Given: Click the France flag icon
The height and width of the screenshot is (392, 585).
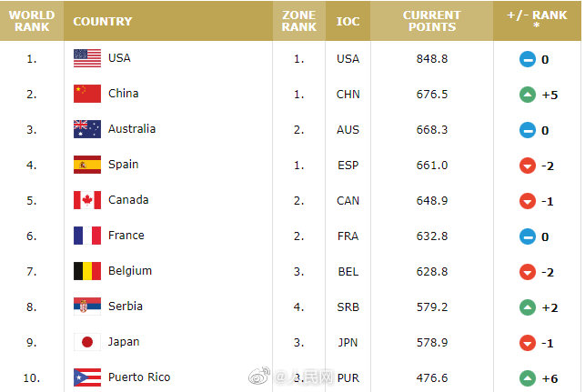Looking at the screenshot, I should click(x=87, y=236).
